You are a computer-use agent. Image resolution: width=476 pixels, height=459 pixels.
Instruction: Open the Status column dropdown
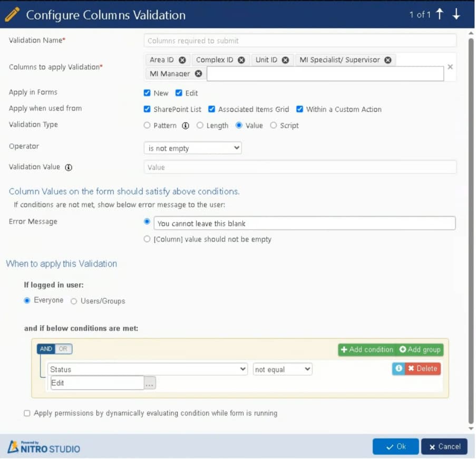point(148,369)
